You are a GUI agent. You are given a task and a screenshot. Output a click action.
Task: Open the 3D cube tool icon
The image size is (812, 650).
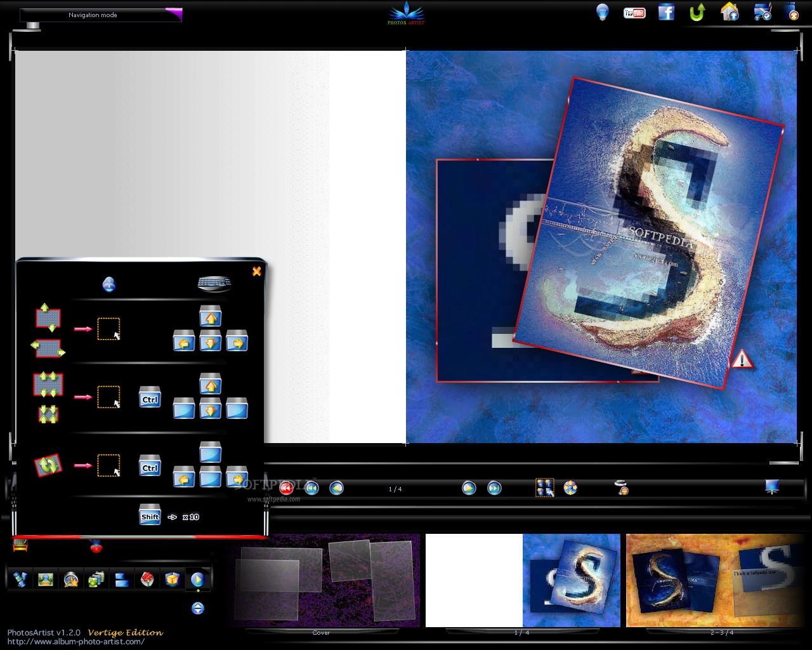tap(173, 579)
